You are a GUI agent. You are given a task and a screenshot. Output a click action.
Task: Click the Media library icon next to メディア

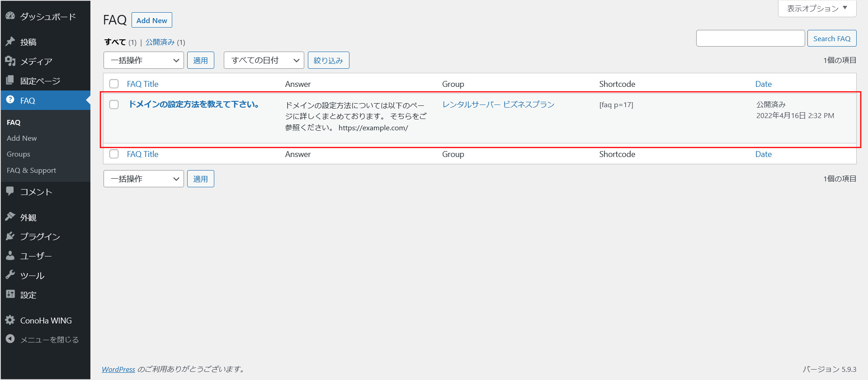pos(10,61)
